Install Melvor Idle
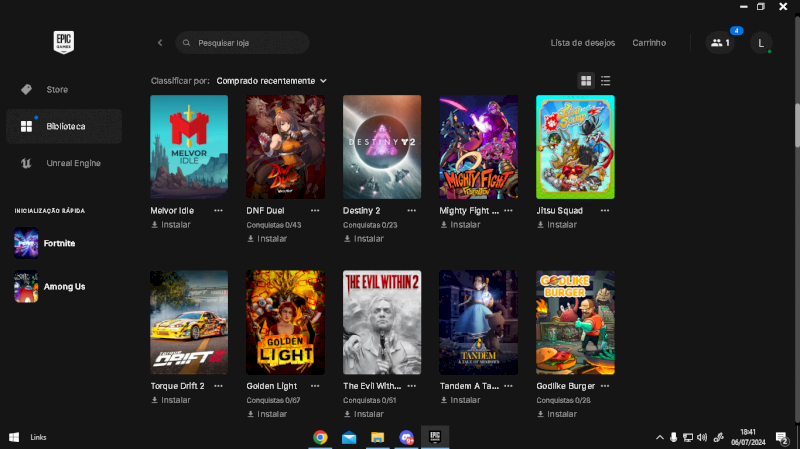The height and width of the screenshot is (449, 800). point(171,224)
